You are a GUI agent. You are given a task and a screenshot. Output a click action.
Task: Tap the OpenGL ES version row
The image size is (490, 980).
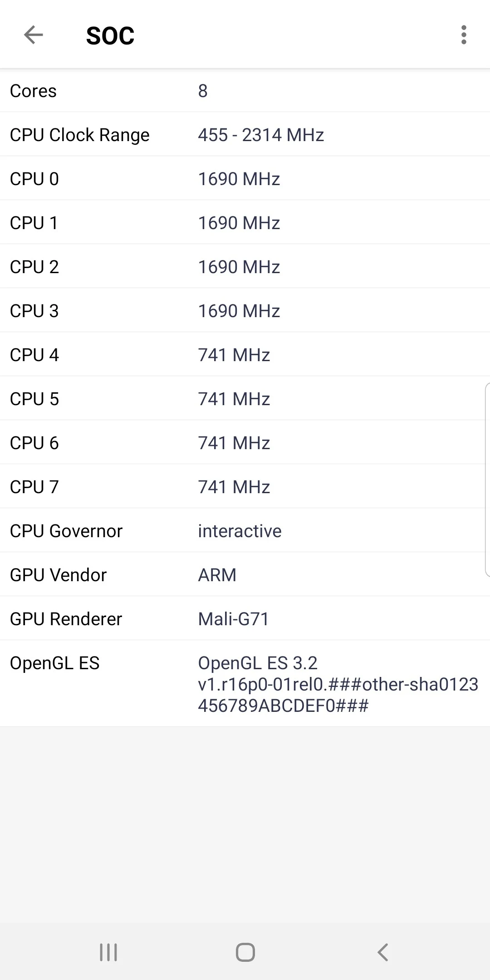coord(245,684)
